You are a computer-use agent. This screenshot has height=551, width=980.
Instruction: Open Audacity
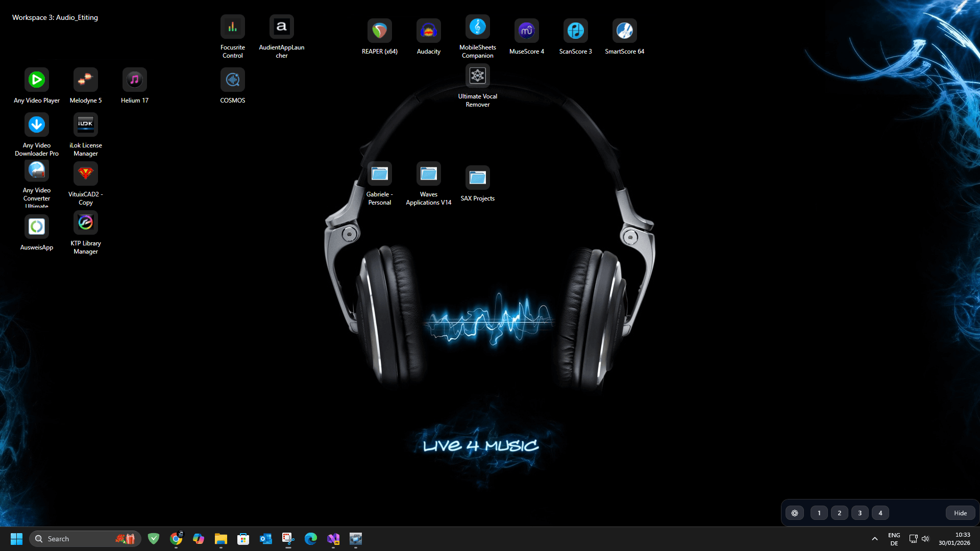tap(428, 31)
